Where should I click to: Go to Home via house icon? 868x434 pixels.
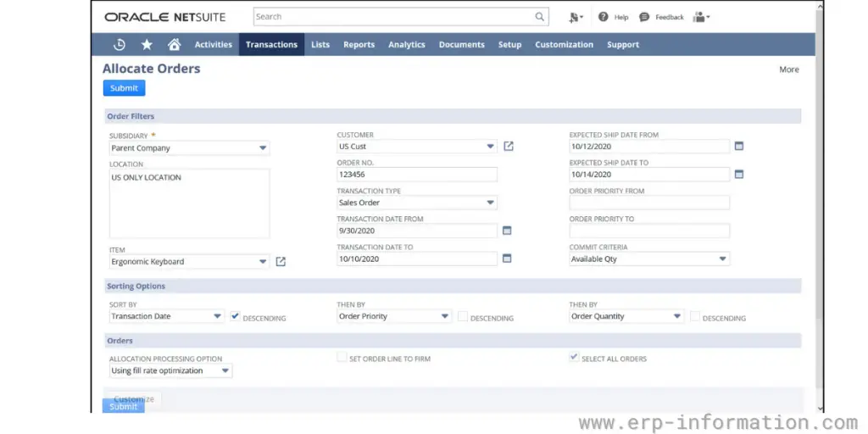(x=174, y=45)
